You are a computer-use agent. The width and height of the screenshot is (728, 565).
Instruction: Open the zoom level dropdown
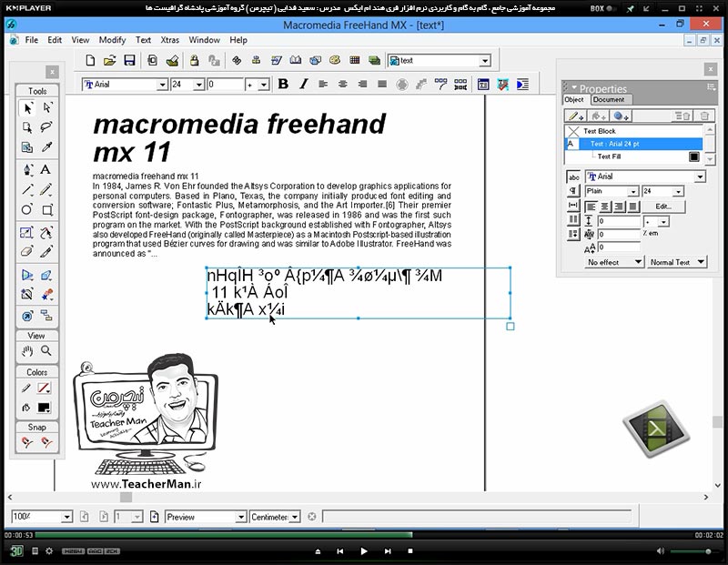click(x=66, y=517)
